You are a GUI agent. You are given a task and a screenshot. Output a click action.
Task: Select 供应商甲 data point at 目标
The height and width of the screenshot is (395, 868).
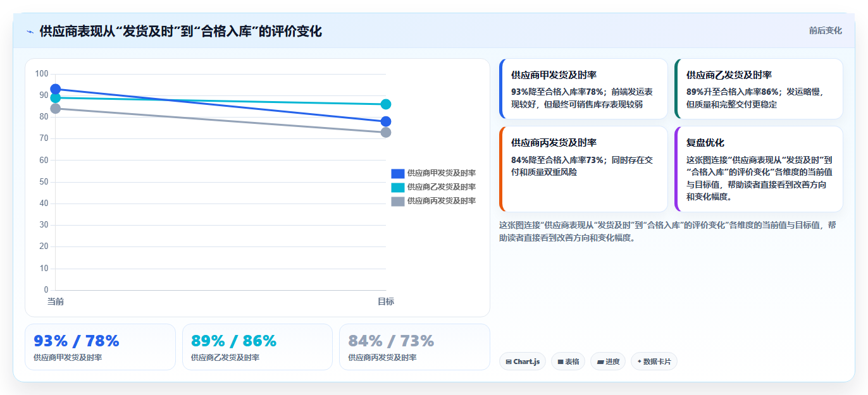(386, 121)
